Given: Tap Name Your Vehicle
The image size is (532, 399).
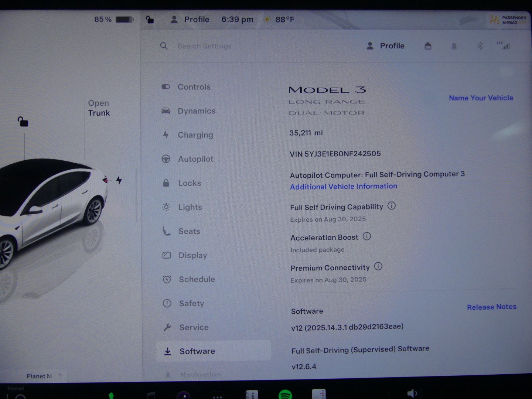Looking at the screenshot, I should [481, 98].
